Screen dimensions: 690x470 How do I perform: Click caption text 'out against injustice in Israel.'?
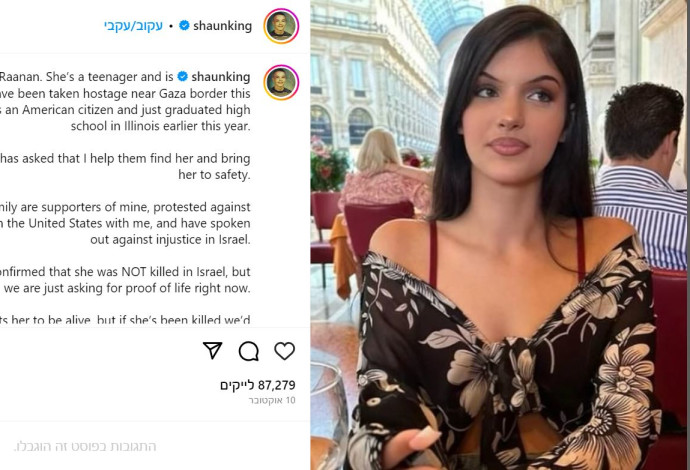pos(170,239)
